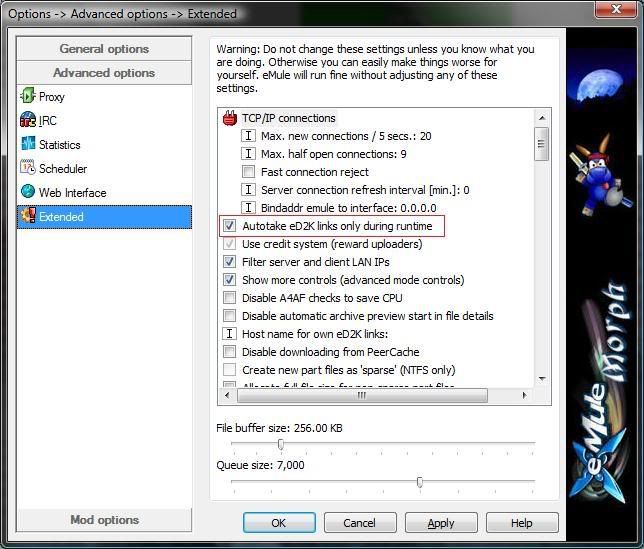Toggle Fast connection reject checkbox
Viewport: 644px width, 549px height.
click(248, 172)
